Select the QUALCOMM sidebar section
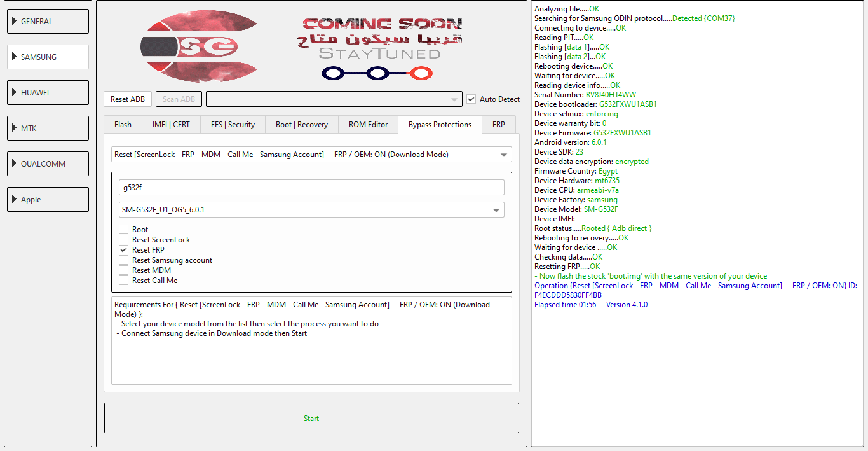This screenshot has height=451, width=868. (x=48, y=163)
